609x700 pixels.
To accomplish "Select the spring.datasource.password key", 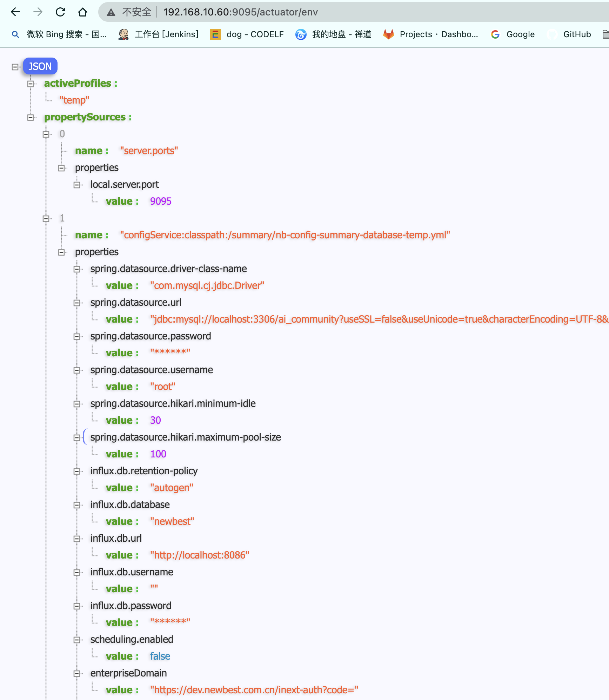I will pyautogui.click(x=150, y=336).
